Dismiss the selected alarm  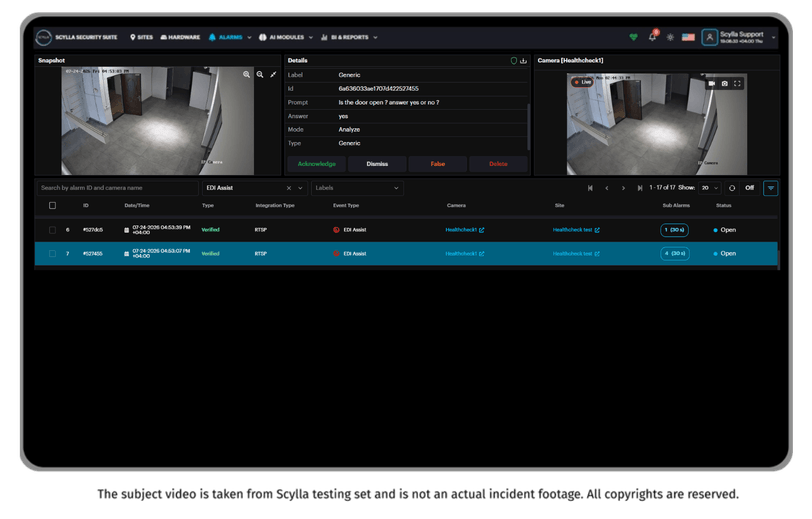click(377, 164)
